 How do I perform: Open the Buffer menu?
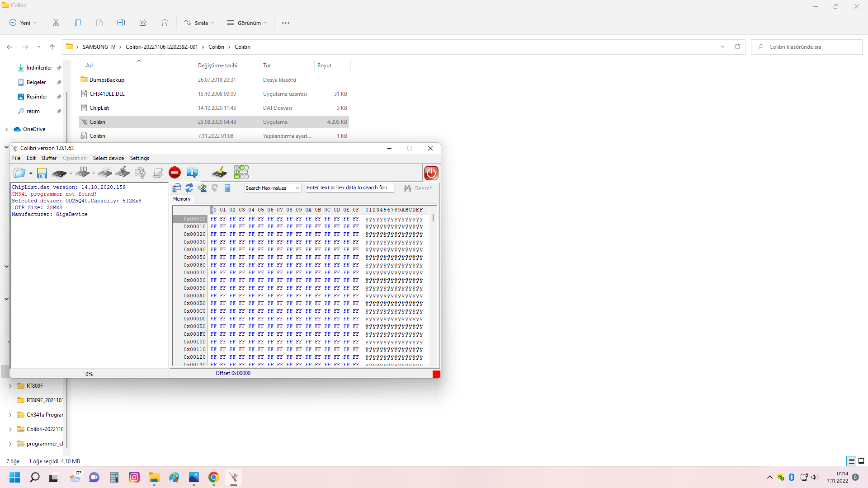[49, 158]
